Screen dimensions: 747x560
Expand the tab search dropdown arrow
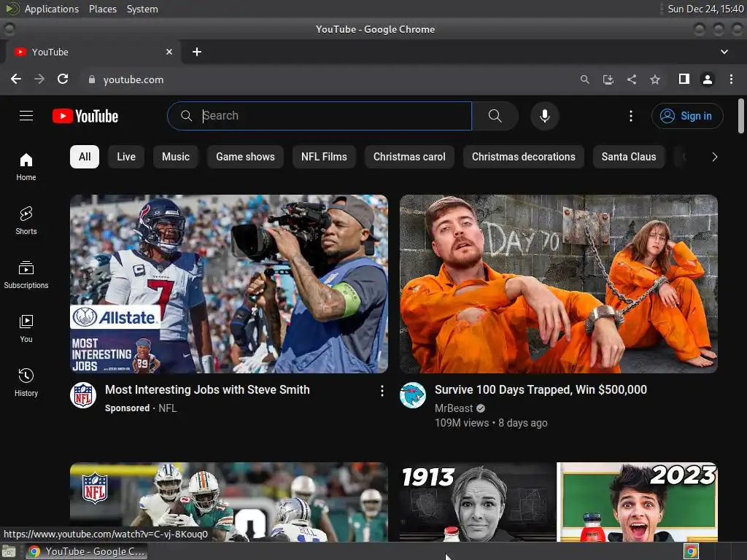coord(724,52)
